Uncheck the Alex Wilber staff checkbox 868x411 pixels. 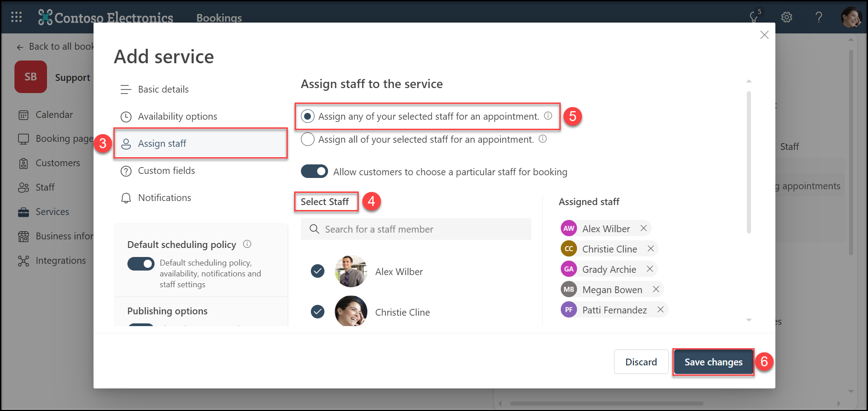point(318,271)
